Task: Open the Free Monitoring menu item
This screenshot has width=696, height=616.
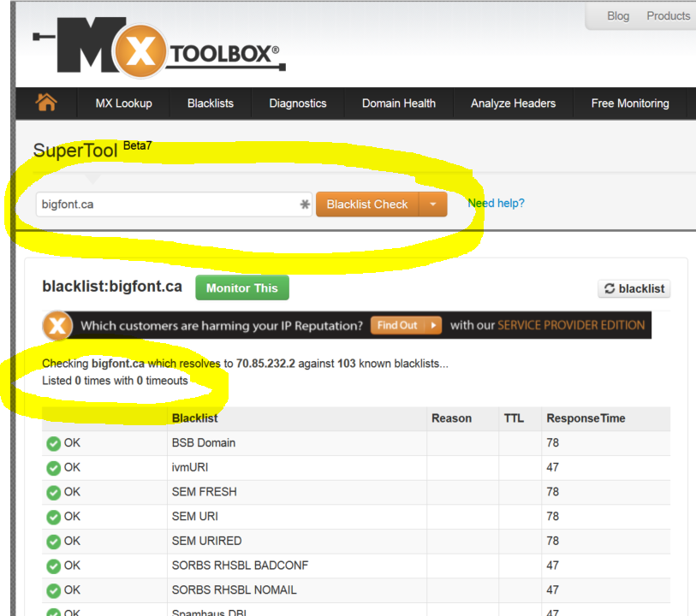Action: tap(630, 104)
